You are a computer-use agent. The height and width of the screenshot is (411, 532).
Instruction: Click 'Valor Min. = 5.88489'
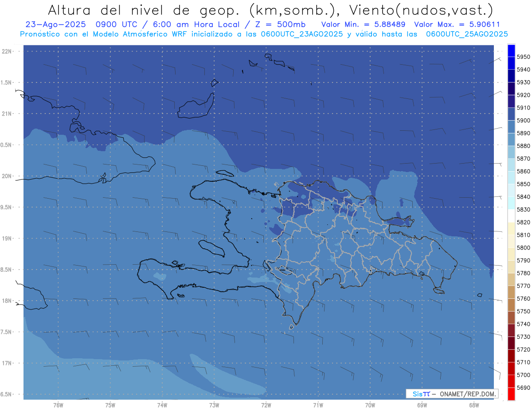click(363, 24)
